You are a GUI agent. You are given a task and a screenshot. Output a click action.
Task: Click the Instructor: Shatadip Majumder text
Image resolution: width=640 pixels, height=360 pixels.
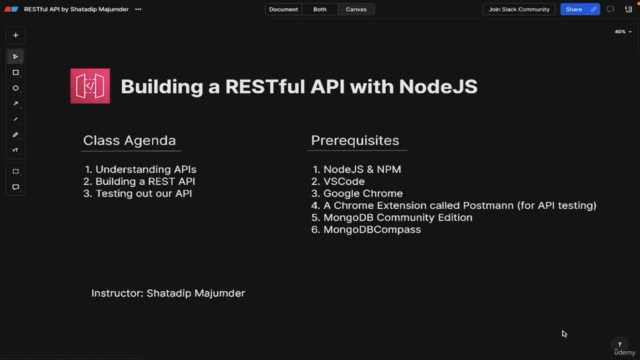(x=168, y=293)
